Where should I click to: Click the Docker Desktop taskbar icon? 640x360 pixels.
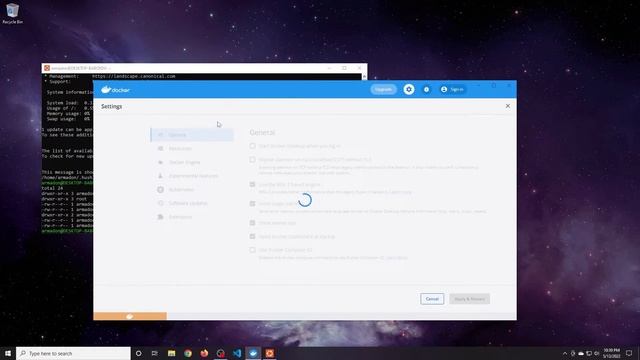point(253,353)
